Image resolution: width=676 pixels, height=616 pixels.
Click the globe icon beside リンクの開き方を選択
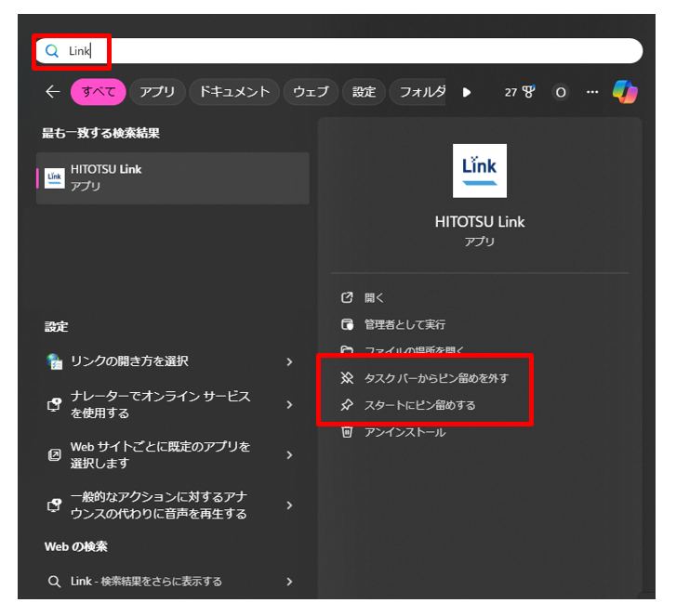[x=54, y=361]
